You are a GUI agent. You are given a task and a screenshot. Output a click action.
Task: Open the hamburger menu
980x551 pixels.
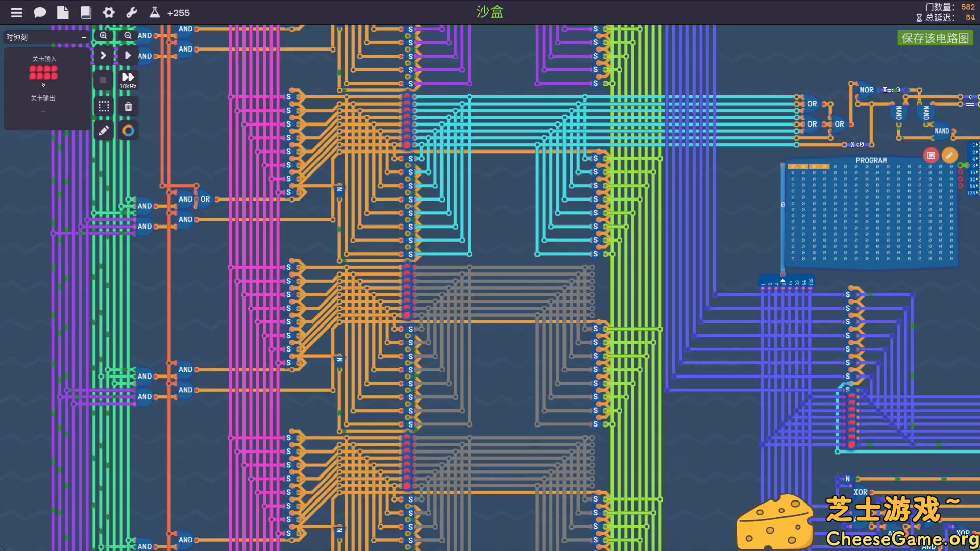17,12
